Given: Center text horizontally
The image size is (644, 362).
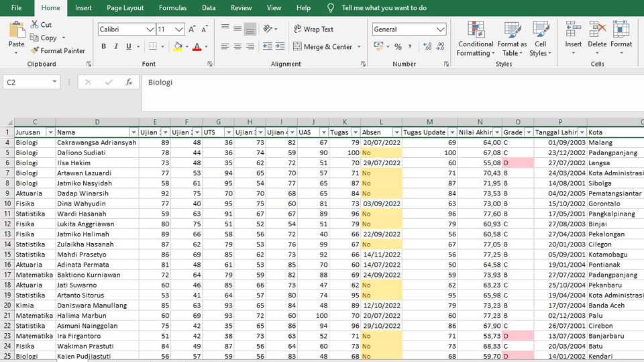Looking at the screenshot, I should (x=237, y=46).
